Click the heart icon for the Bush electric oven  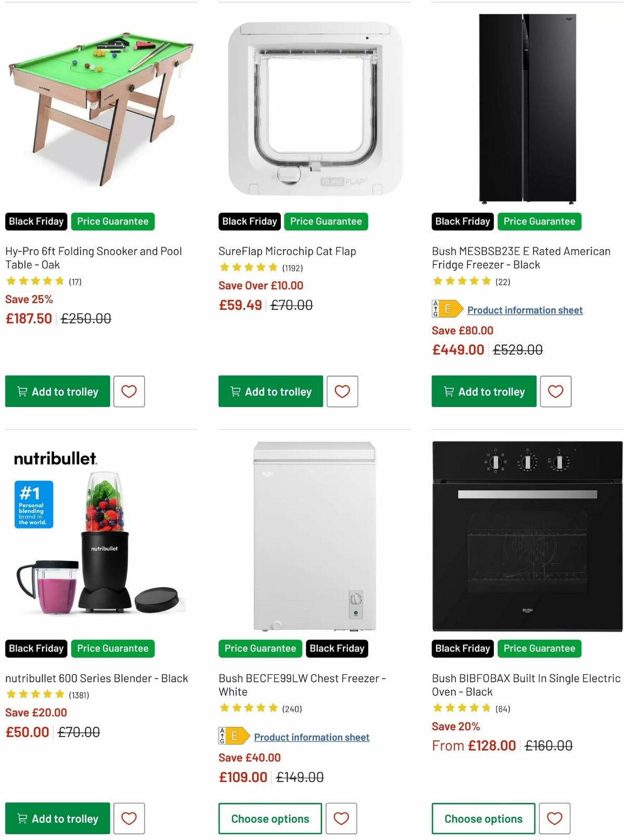(x=555, y=819)
